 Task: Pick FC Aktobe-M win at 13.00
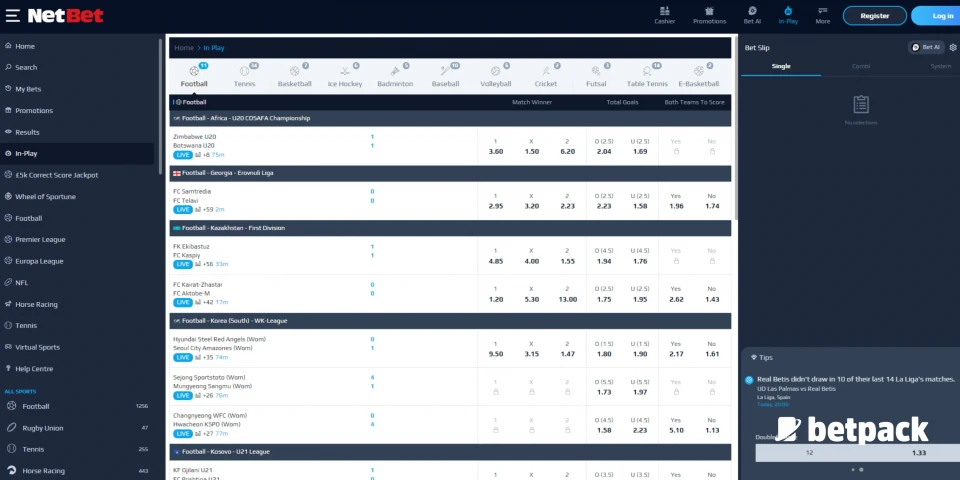pyautogui.click(x=567, y=294)
